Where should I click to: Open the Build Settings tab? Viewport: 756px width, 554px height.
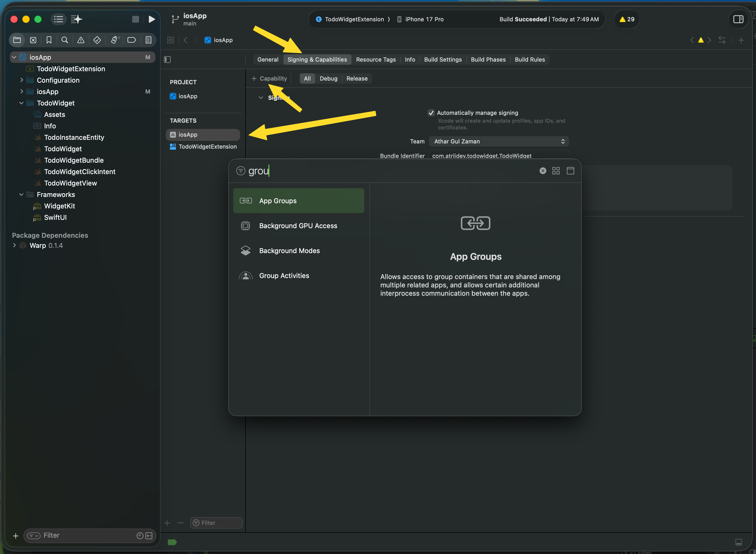click(442, 59)
